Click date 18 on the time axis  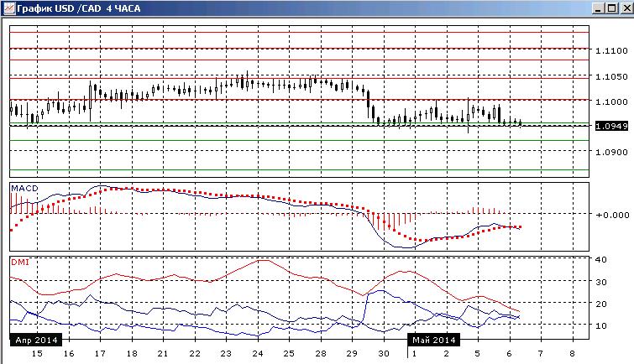[x=132, y=354]
